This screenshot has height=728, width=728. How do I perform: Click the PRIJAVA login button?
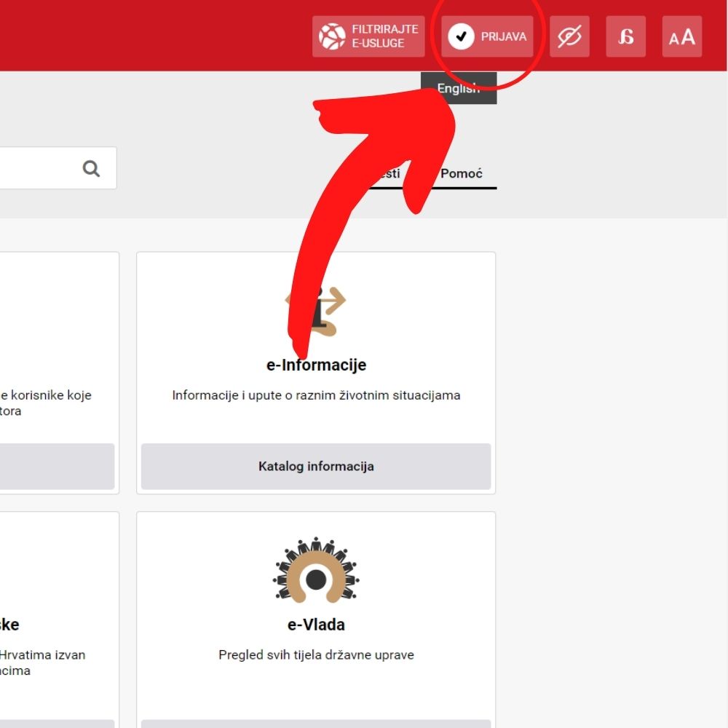(487, 36)
